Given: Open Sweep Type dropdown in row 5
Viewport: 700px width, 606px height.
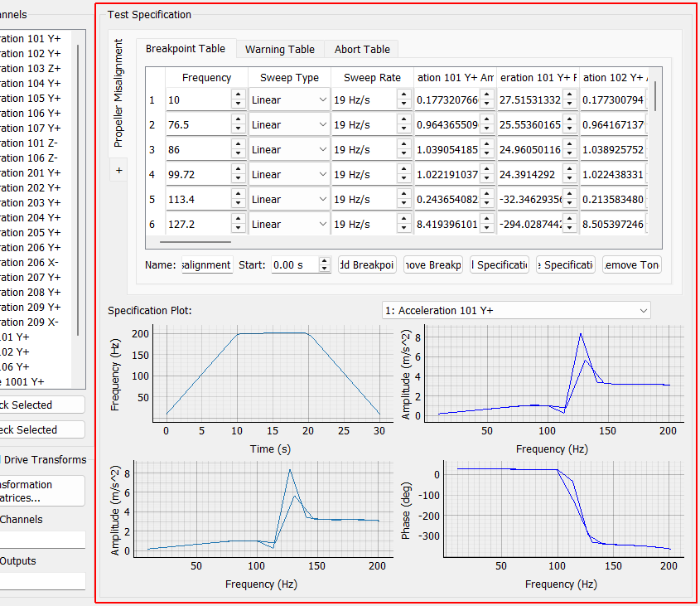Looking at the screenshot, I should [x=289, y=199].
